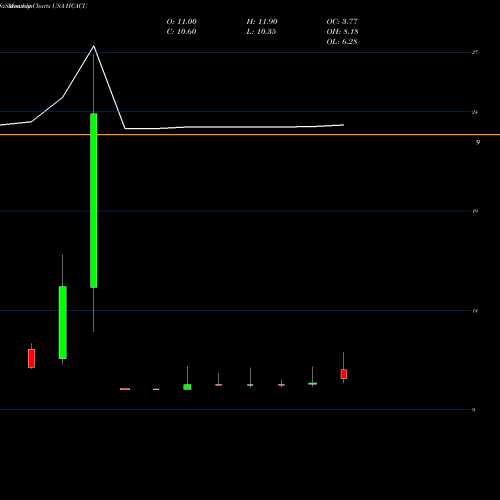500x500 pixels.
Task: Click the 9 label below the orange line
Action: point(478,142)
